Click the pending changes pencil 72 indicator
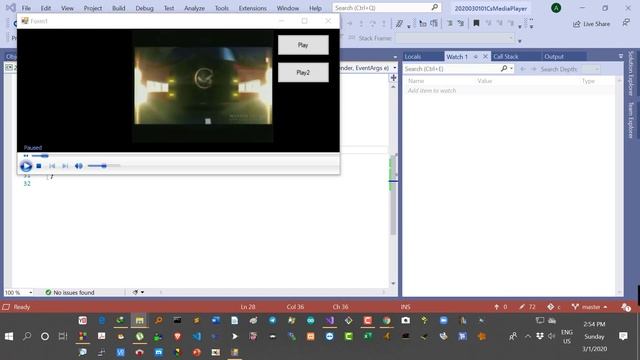Viewport: 640px width, 360px height. click(527, 307)
